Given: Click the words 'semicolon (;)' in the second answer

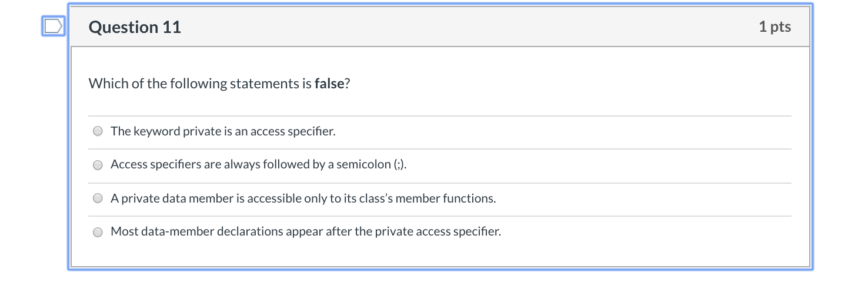Looking at the screenshot, I should click(x=369, y=165).
